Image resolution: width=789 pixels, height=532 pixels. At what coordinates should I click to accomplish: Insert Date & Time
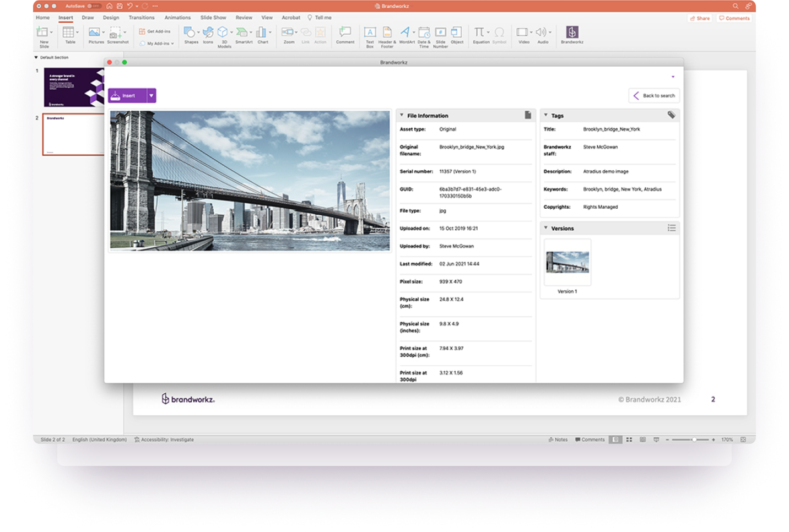click(424, 36)
